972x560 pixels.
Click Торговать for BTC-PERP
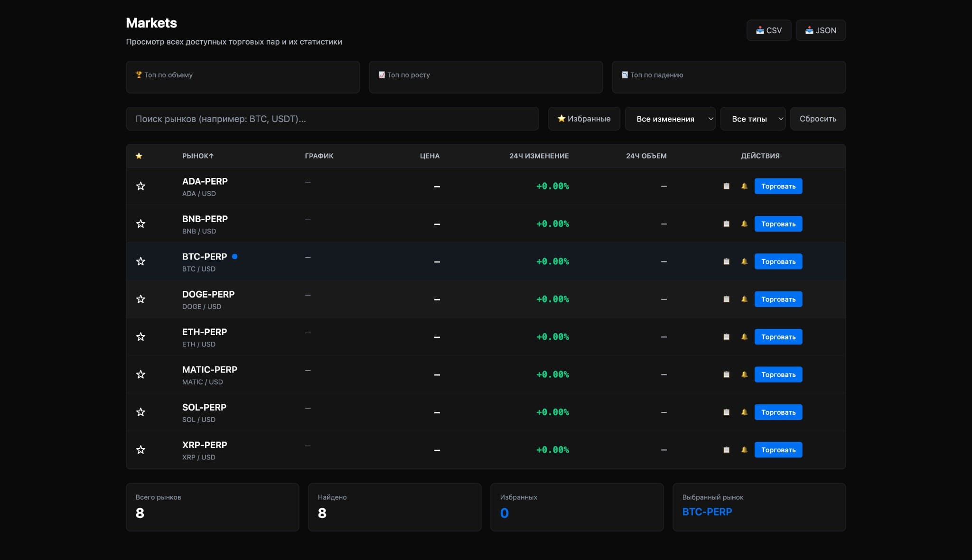(x=778, y=261)
